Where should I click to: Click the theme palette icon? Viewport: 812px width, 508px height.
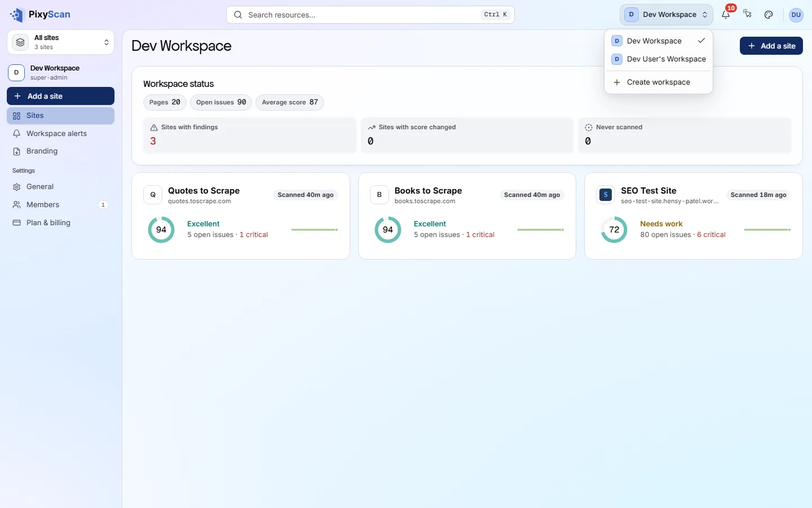[769, 15]
